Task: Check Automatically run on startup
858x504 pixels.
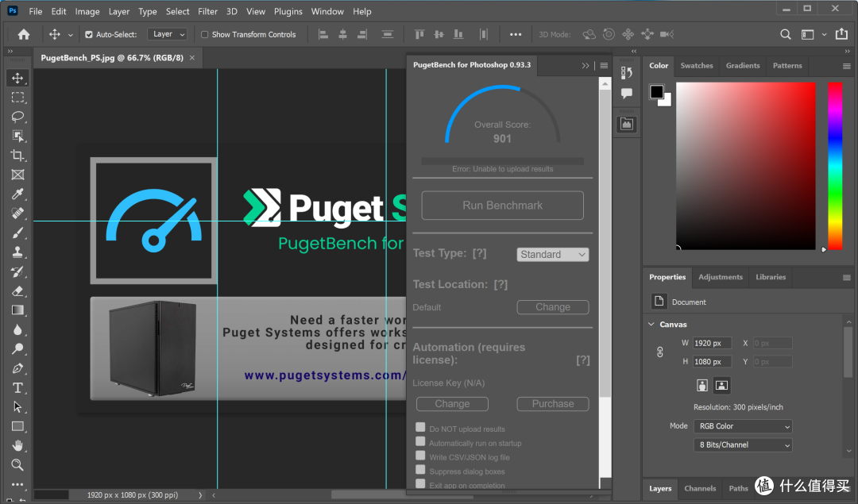Action: coord(420,441)
